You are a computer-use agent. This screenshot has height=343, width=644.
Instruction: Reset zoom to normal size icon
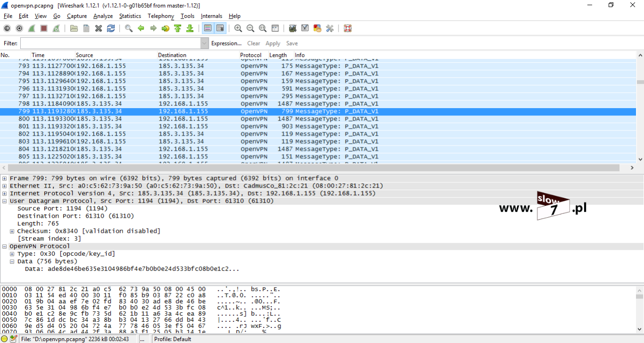coord(263,28)
